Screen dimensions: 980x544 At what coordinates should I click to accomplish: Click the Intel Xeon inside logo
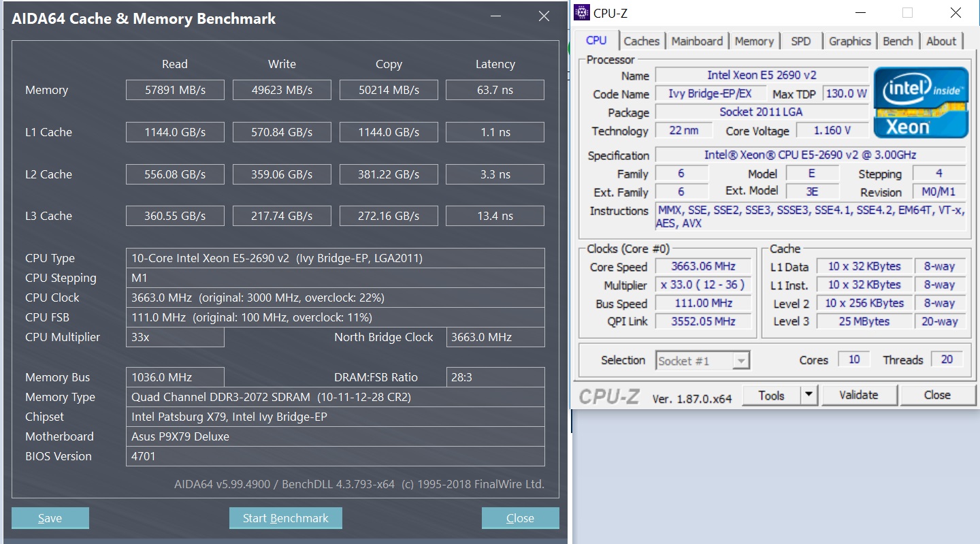[921, 102]
